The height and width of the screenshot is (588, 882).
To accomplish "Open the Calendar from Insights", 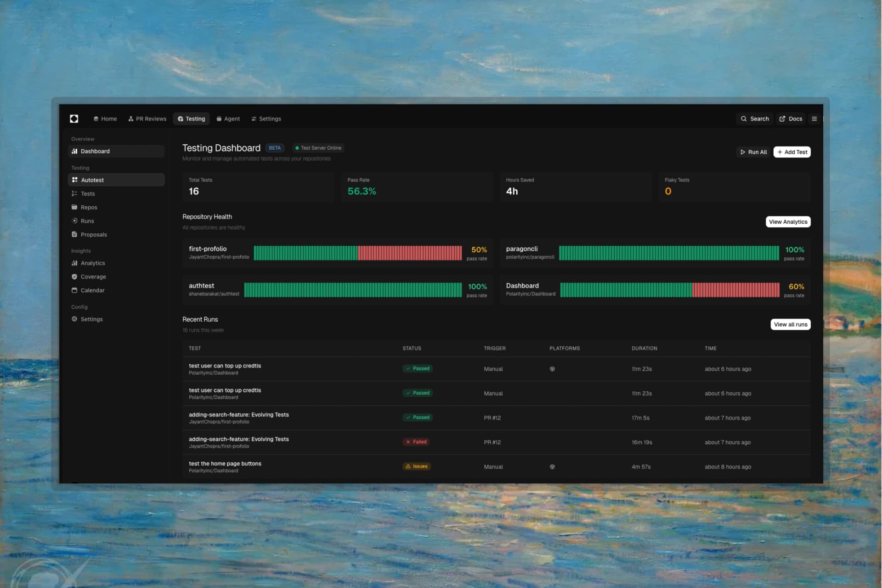I will (x=93, y=290).
